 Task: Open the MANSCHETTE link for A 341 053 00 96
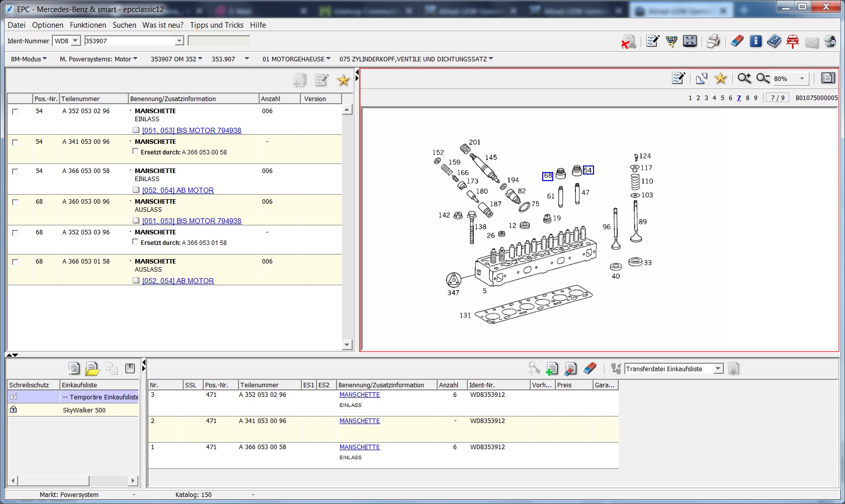tap(360, 421)
